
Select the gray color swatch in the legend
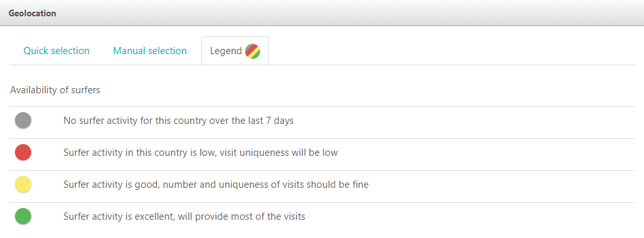pos(23,121)
